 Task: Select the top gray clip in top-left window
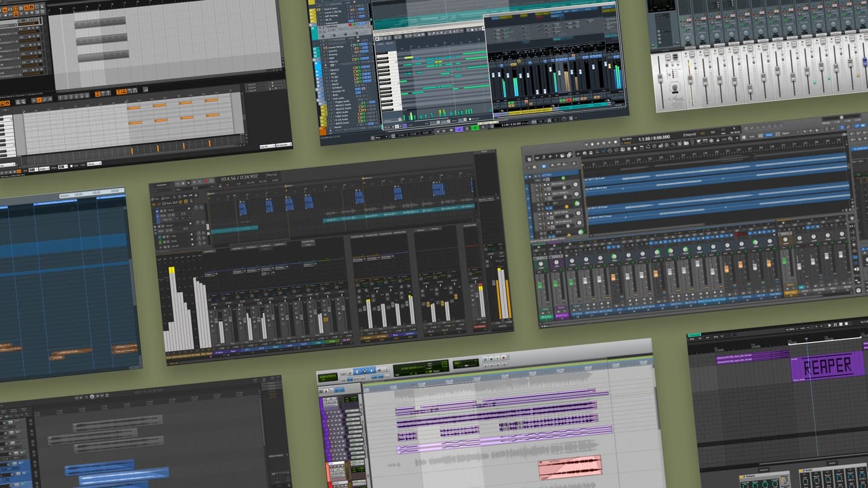click(99, 22)
